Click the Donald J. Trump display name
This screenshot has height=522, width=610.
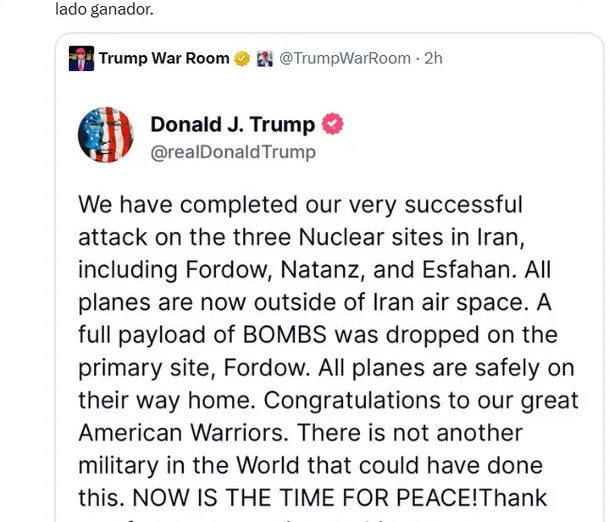(232, 125)
